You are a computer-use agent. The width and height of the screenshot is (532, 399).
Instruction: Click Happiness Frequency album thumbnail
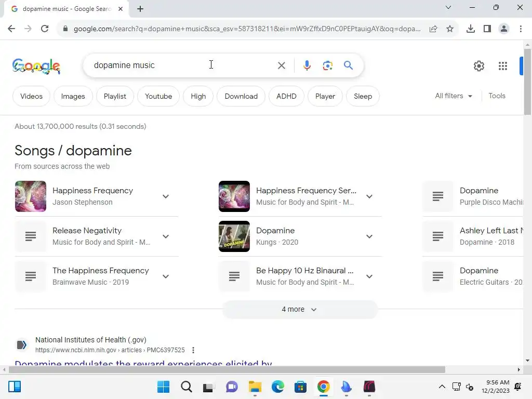(31, 196)
